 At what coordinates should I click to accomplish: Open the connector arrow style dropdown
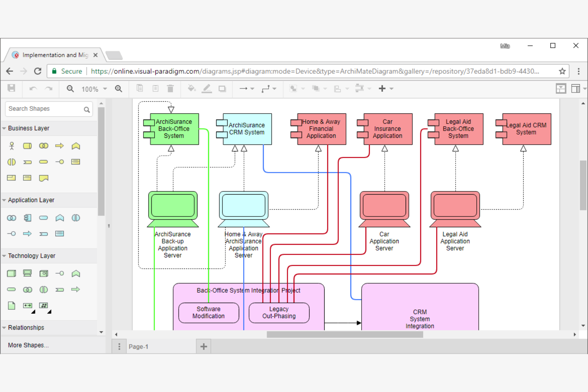[x=247, y=89]
